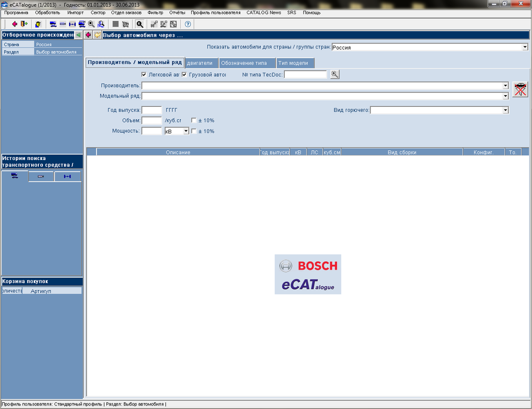Click the pink back arrow beside panel title
This screenshot has height=409, width=532.
pos(88,35)
